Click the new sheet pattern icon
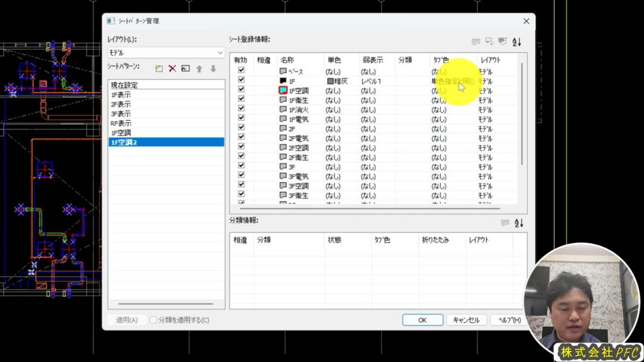This screenshot has height=362, width=644. (x=159, y=69)
